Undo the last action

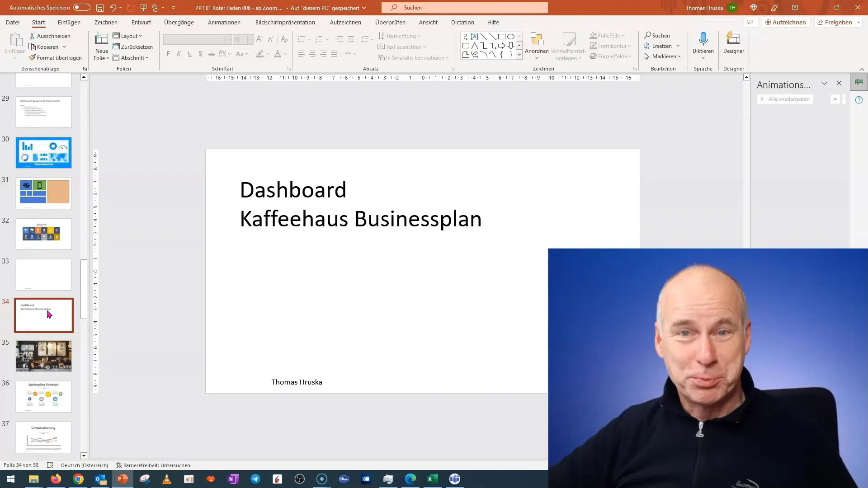coord(113,8)
